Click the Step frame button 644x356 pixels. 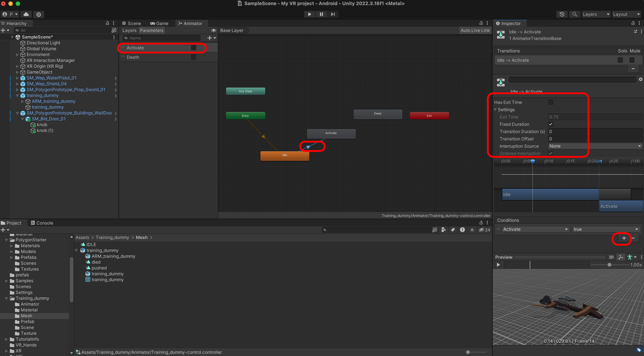click(333, 14)
